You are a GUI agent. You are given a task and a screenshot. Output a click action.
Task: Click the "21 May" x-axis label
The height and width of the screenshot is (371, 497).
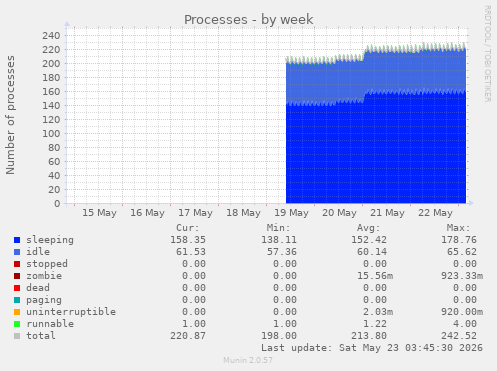[x=387, y=213]
